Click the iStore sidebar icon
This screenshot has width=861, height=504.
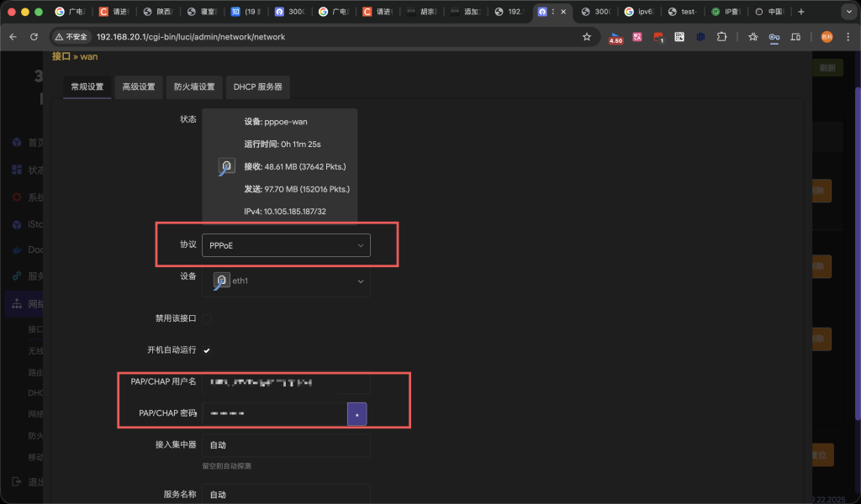coord(17,223)
